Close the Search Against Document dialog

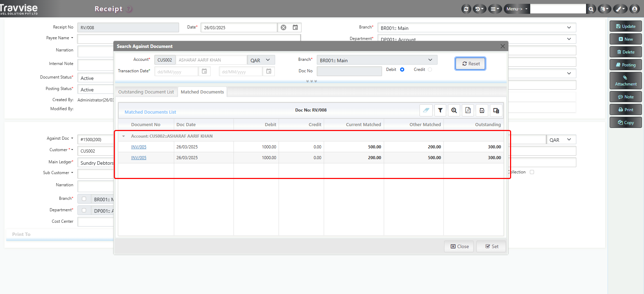click(x=502, y=46)
